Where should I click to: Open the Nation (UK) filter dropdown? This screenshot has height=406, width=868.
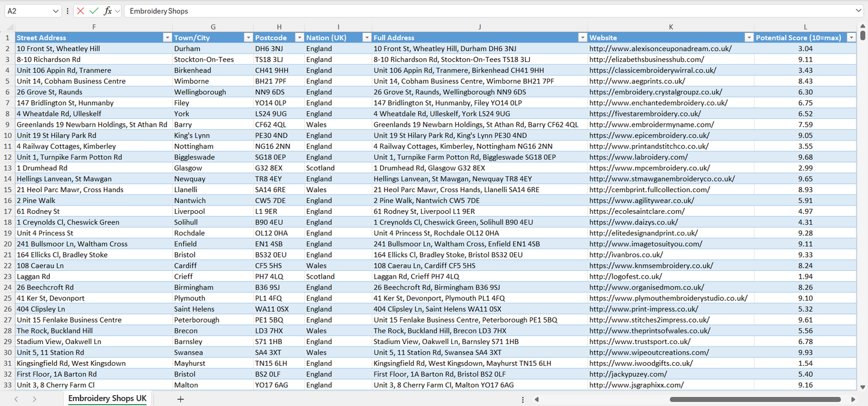366,38
